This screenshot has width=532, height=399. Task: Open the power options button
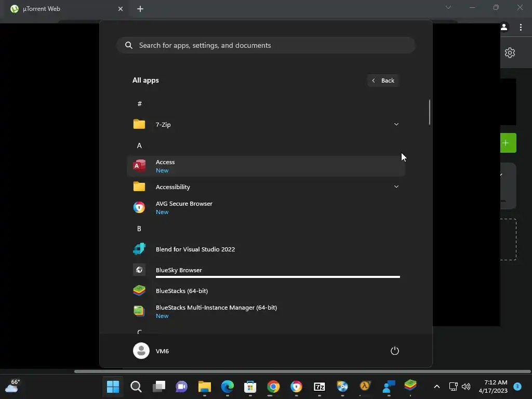pyautogui.click(x=395, y=351)
